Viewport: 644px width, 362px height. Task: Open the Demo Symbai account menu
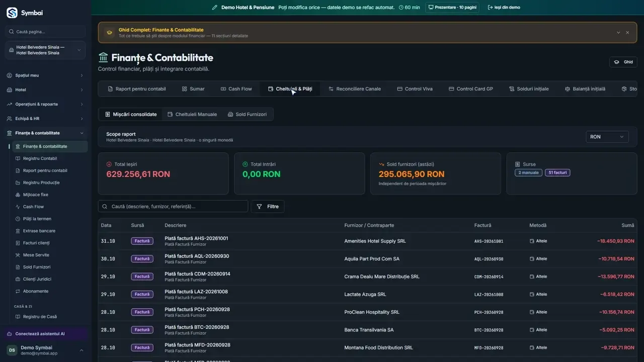pyautogui.click(x=45, y=350)
